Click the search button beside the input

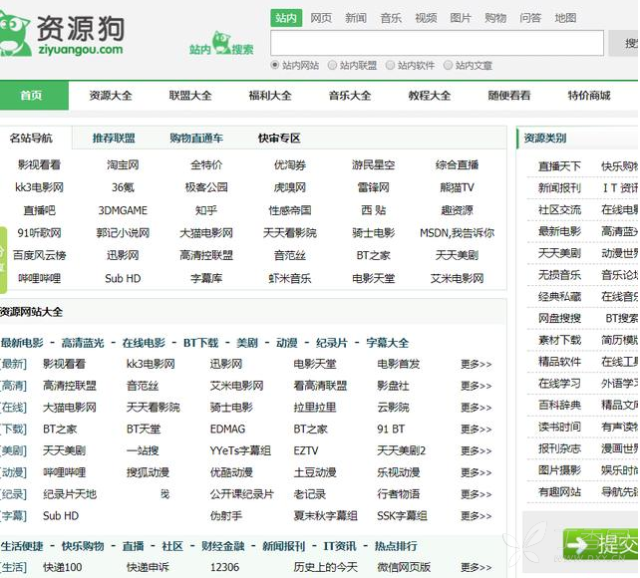pyautogui.click(x=624, y=43)
